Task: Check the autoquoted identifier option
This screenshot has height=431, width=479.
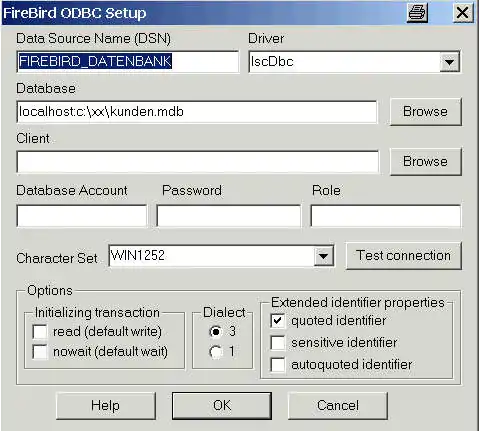Action: point(278,364)
